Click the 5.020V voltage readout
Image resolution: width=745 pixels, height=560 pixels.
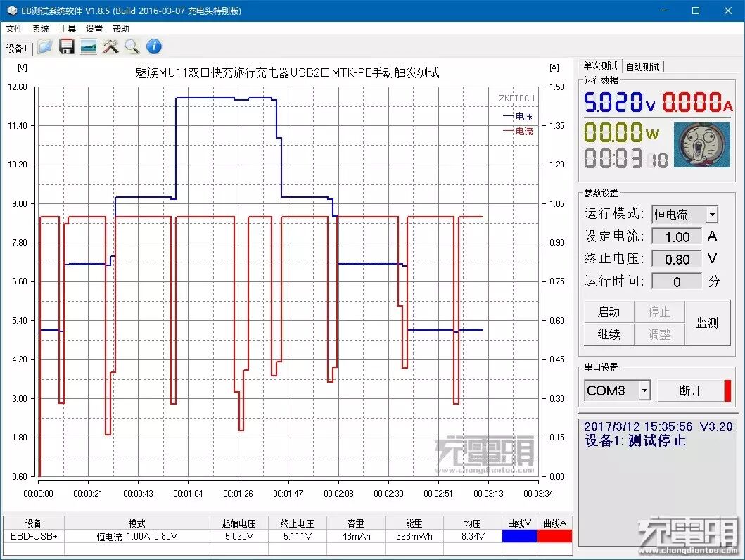620,102
